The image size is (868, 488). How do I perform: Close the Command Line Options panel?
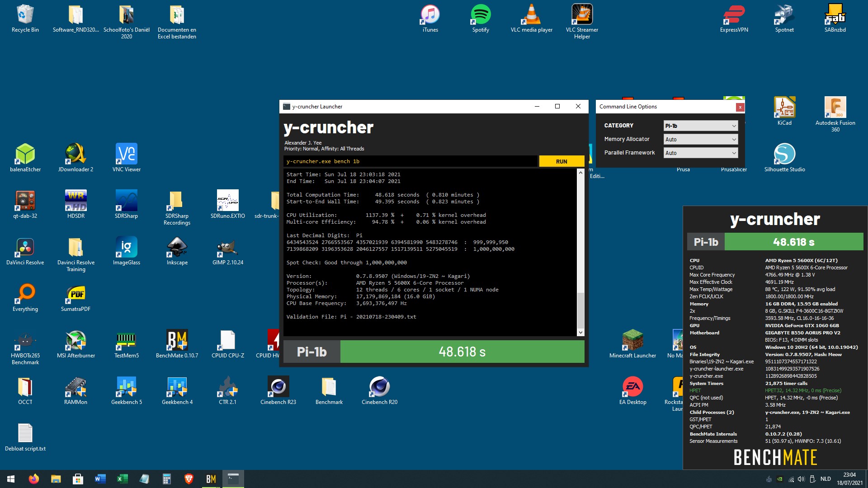click(740, 107)
